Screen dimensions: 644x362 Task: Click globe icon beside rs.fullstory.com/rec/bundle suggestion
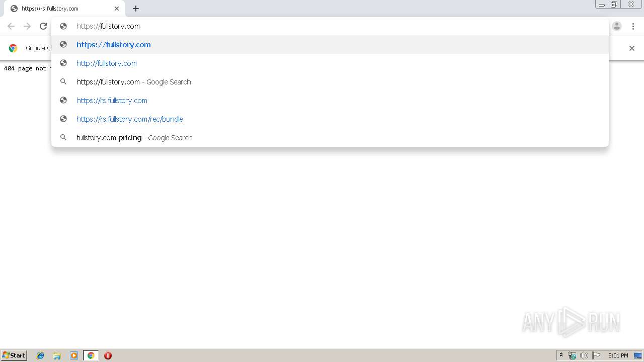[63, 119]
